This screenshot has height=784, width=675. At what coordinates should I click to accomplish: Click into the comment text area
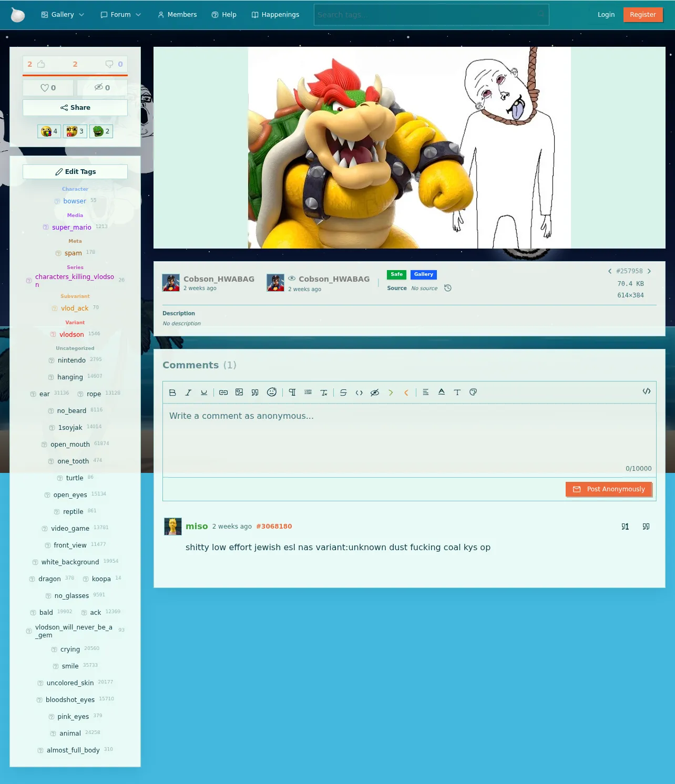point(410,440)
